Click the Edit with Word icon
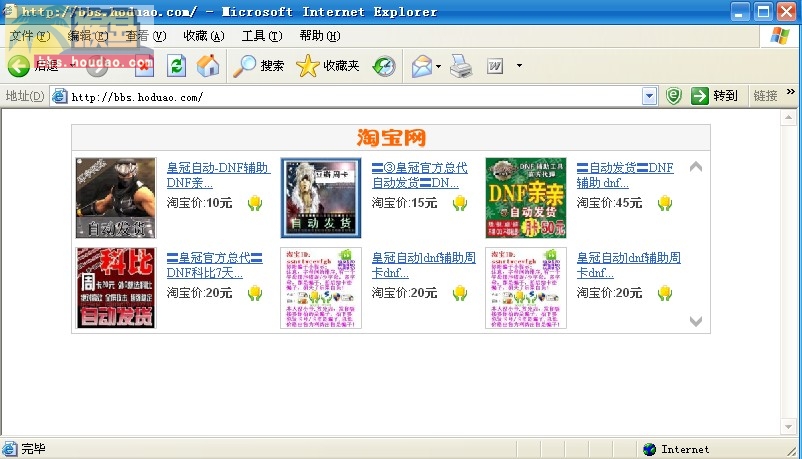802x459 pixels. tap(495, 66)
